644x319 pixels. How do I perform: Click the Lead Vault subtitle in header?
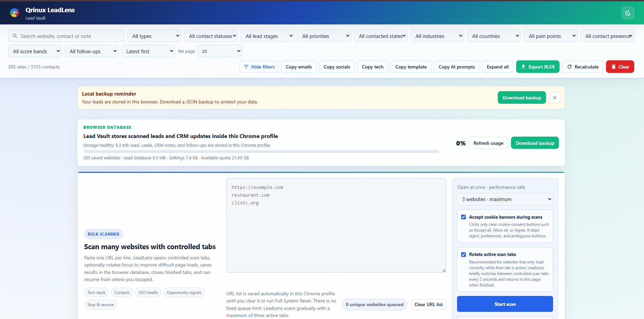35,18
